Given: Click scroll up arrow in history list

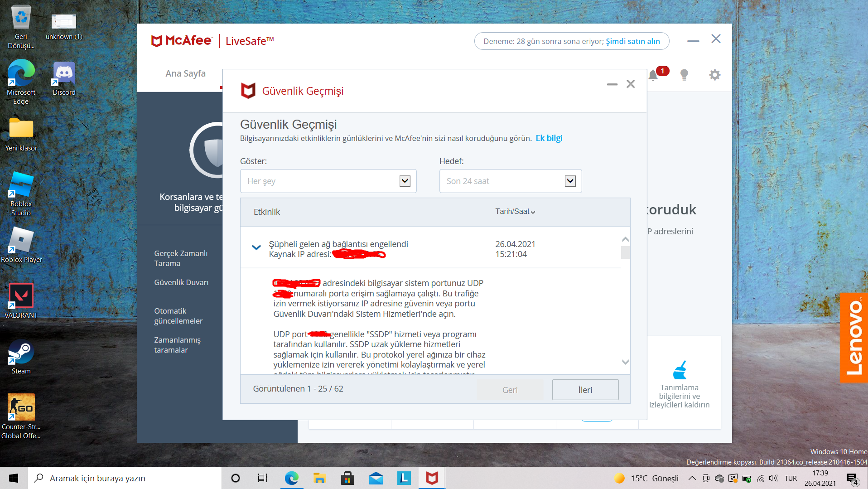Looking at the screenshot, I should tap(625, 239).
